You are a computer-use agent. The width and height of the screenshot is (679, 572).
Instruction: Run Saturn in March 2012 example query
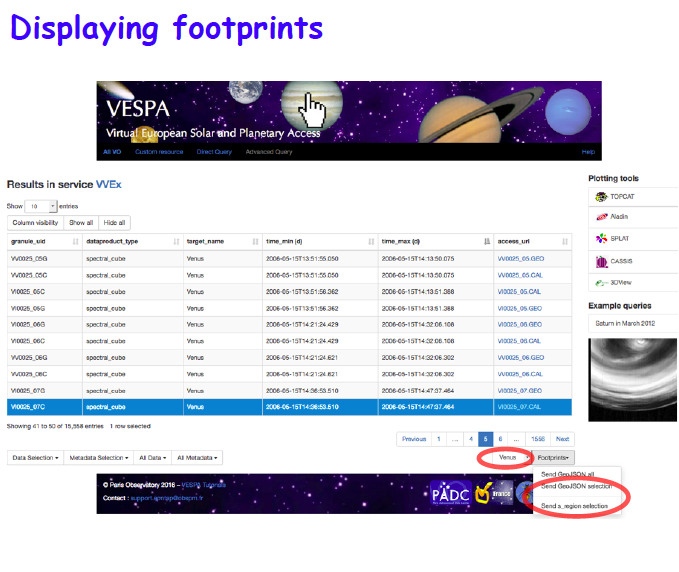point(625,323)
